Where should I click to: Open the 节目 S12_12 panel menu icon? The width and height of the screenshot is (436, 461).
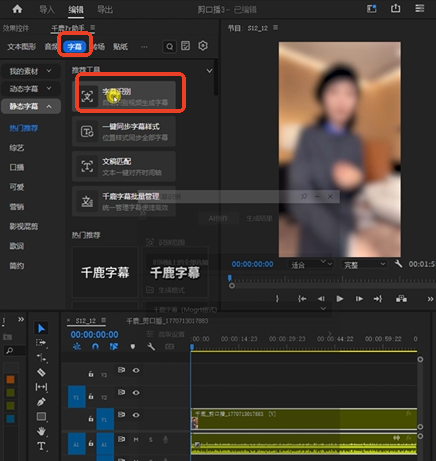pyautogui.click(x=275, y=28)
